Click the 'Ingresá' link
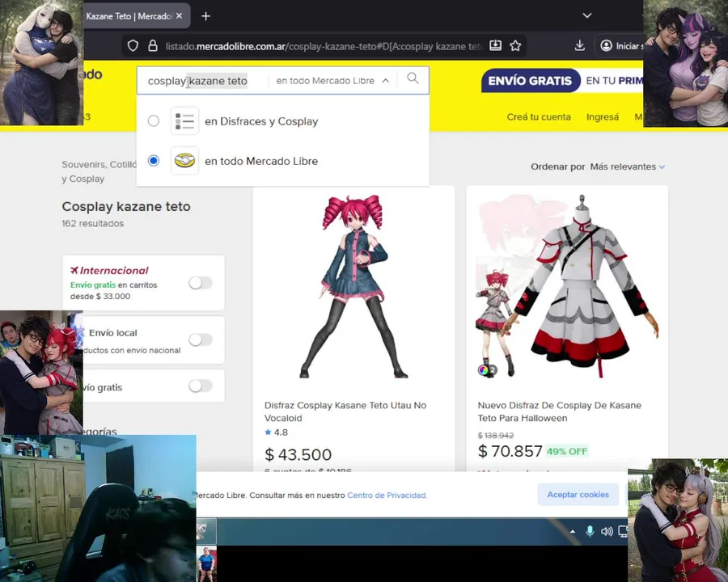 pyautogui.click(x=602, y=117)
